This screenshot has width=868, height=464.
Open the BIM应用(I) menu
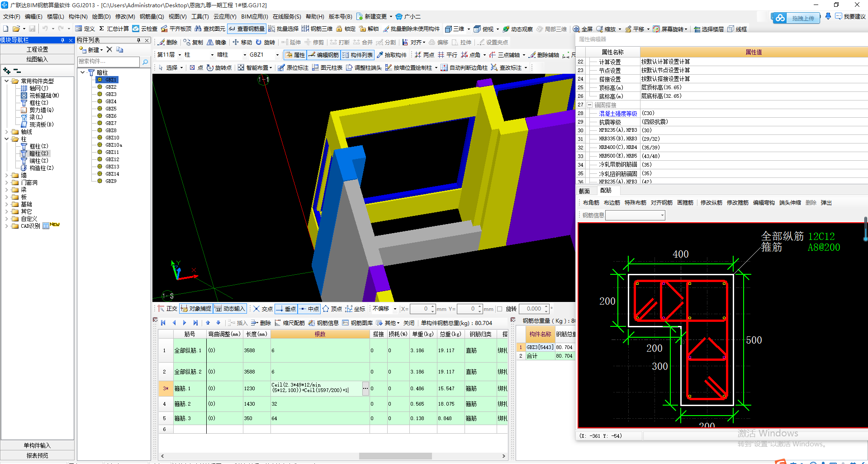(x=255, y=17)
